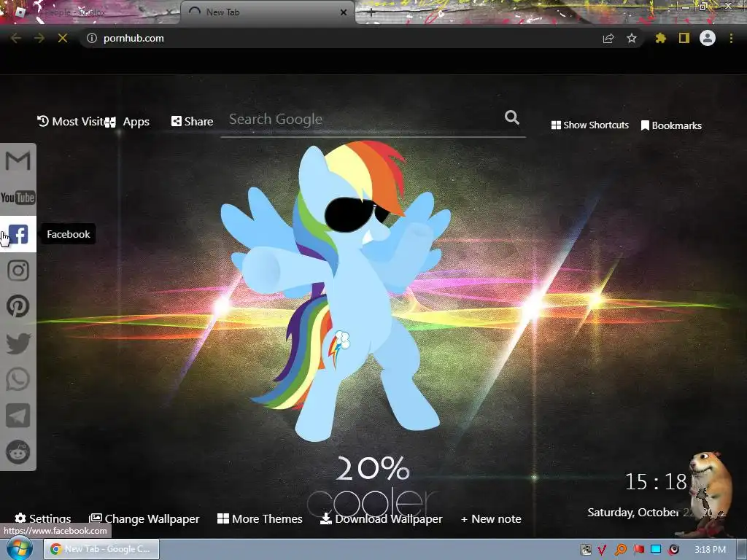Screen dimensions: 747x560
Task: Click the Saturday, October date text
Action: [633, 513]
